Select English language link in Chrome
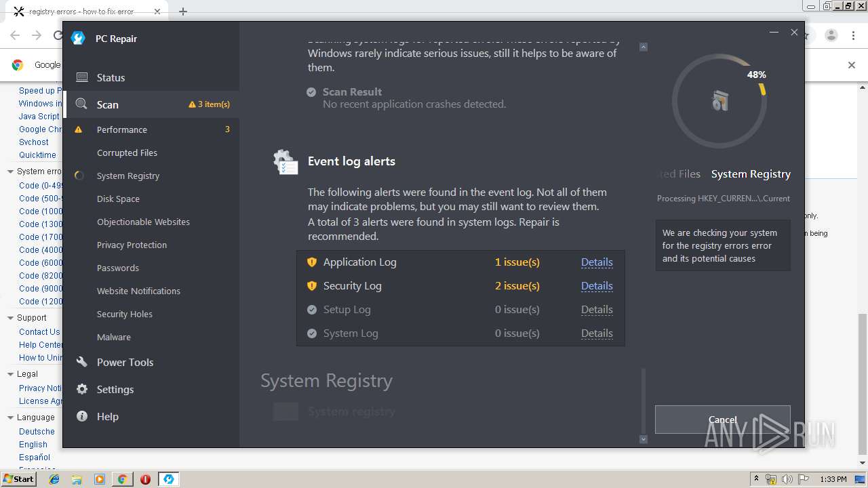The width and height of the screenshot is (868, 488). tap(33, 445)
